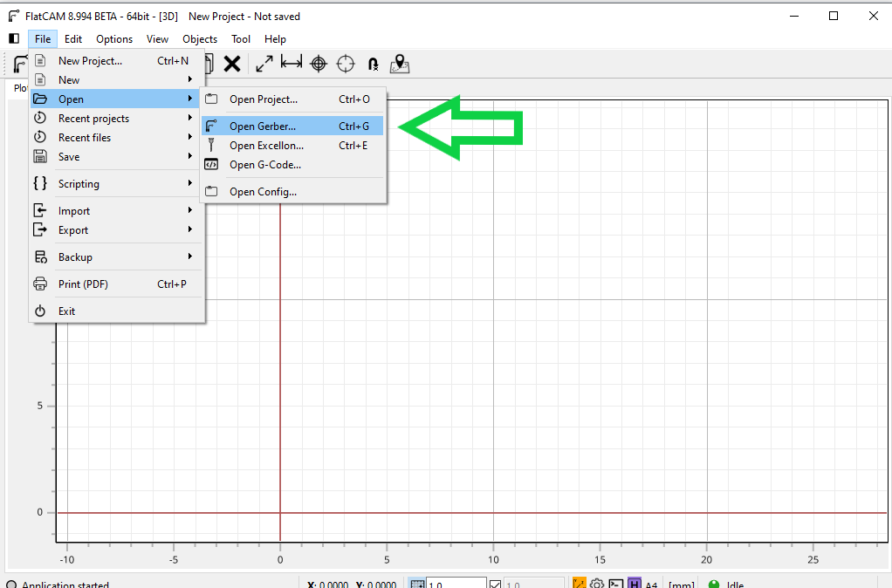Click the A4 workspace label in the status bar
Screen dimensions: 892x588
tap(651, 584)
